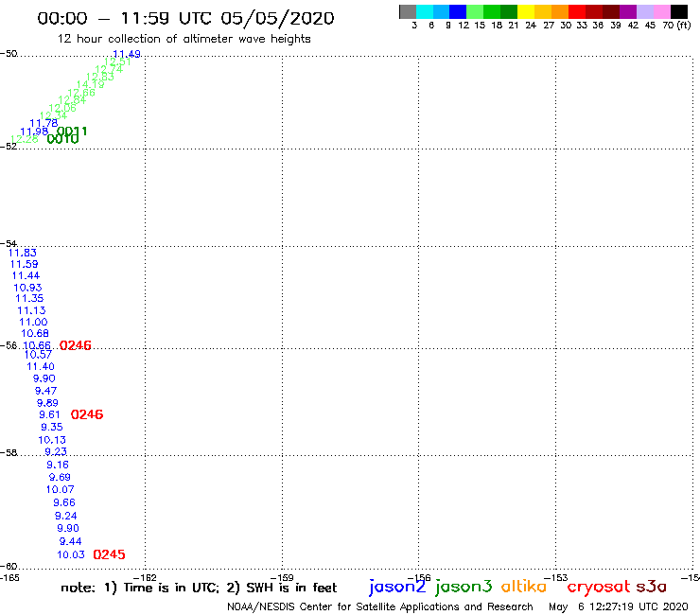
Task: Click the 'NOAA/NESDIS Center for Satellite Applications and Research' credit
Action: click(380, 606)
